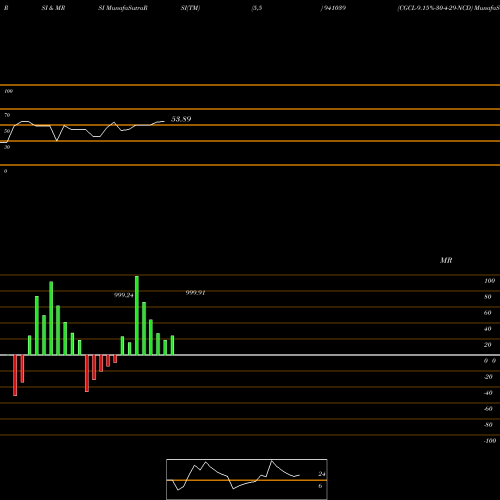Click the 941689 code in the header
The height and width of the screenshot is (500, 500).
[x=334, y=8]
